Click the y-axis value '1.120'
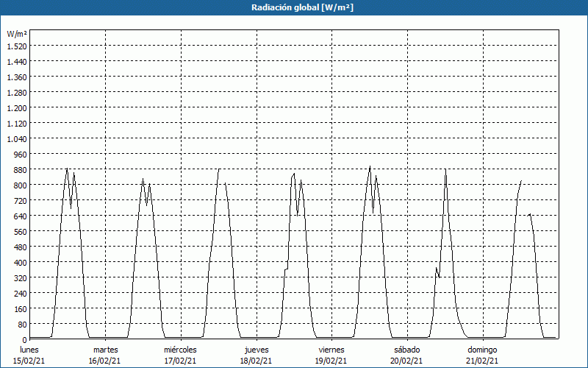Image resolution: width=588 pixels, height=368 pixels. click(x=17, y=124)
